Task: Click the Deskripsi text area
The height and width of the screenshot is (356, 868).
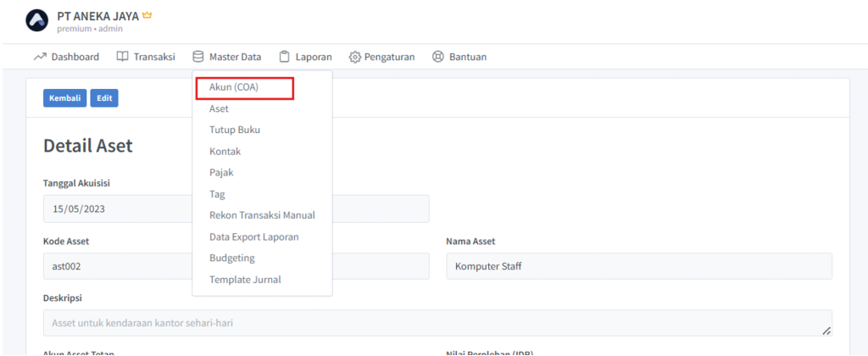Action: [437, 323]
